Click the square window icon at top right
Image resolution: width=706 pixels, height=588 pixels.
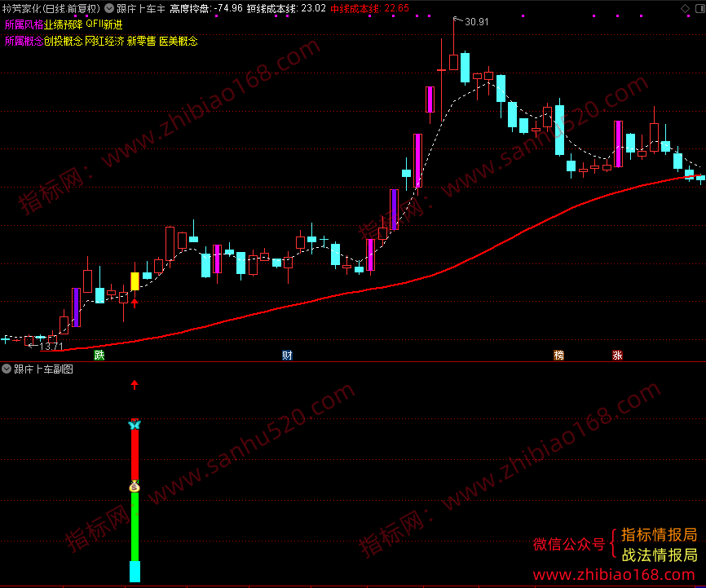(x=700, y=8)
